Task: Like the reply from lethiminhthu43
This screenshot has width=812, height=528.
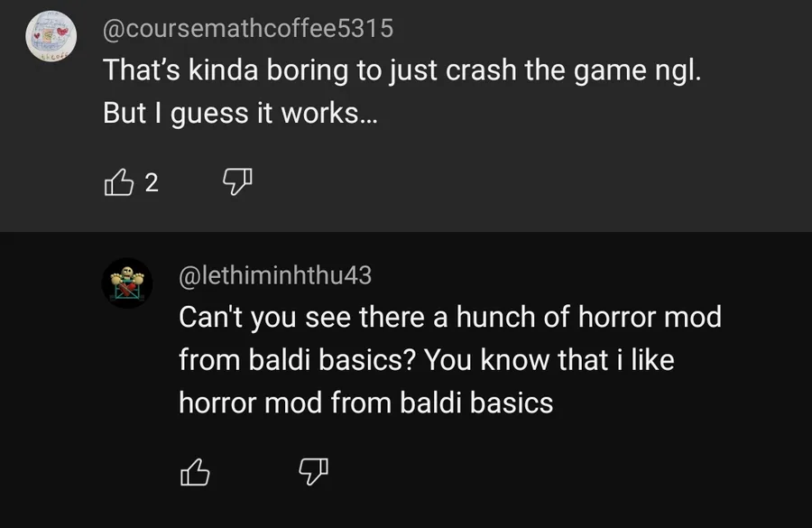Action: pos(196,469)
